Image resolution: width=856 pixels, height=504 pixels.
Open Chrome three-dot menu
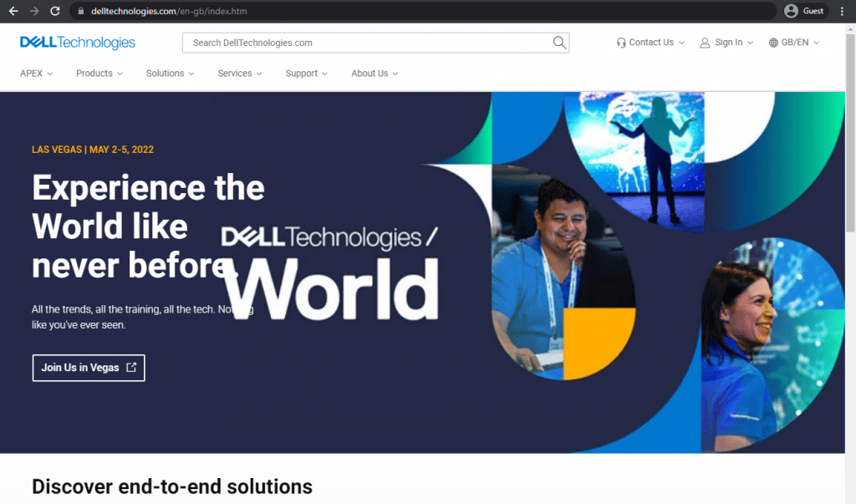pyautogui.click(x=842, y=11)
